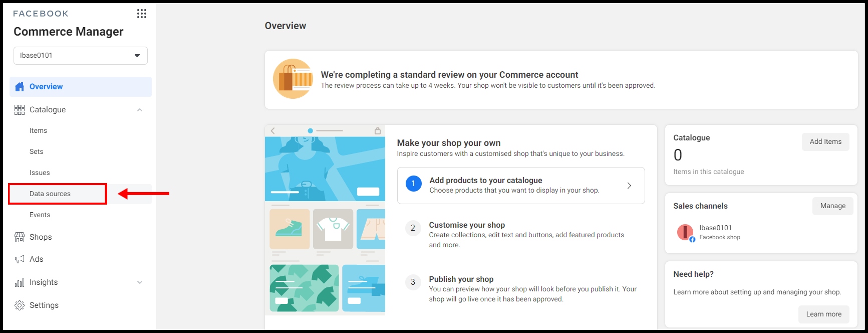Viewport: 868px width, 333px height.
Task: Click the standard review notice heading
Action: coord(449,75)
